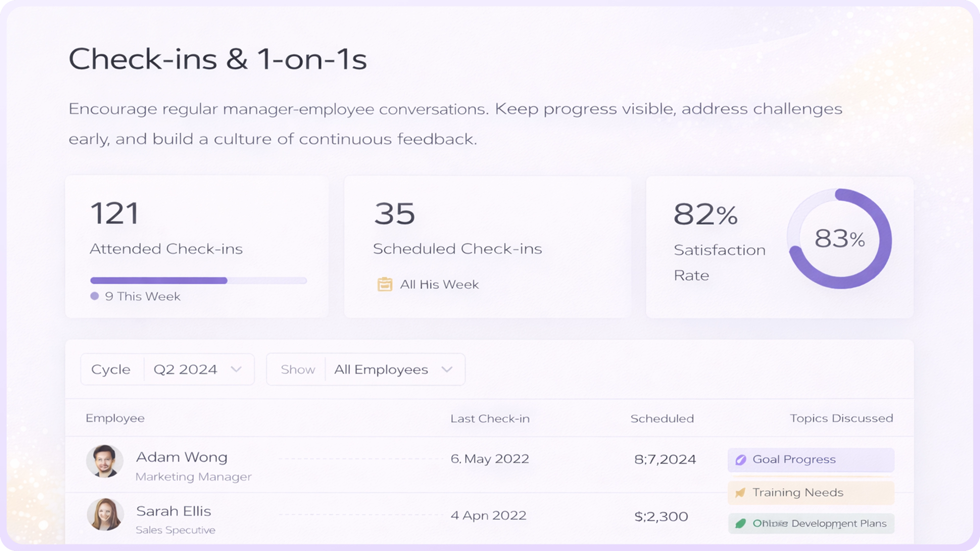Open Sarah Ellis's profile picture

105,514
